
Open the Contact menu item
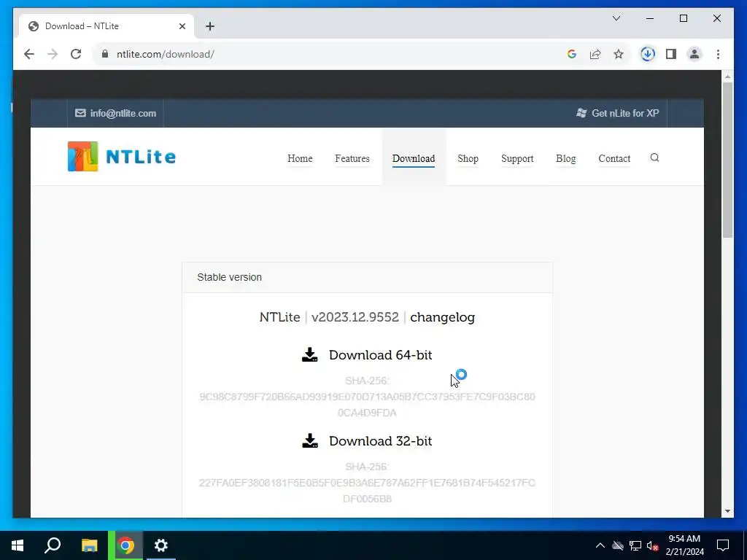pos(614,158)
